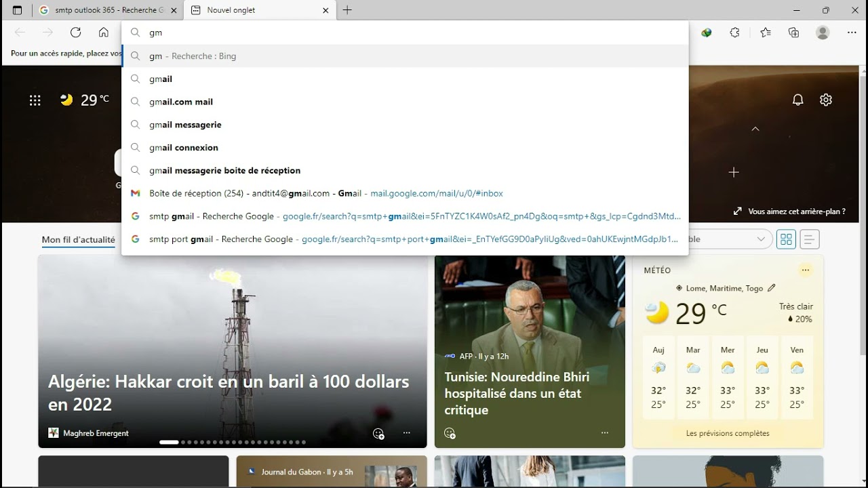The image size is (868, 488).
Task: Open the Extensions puzzle icon
Action: pos(734,33)
